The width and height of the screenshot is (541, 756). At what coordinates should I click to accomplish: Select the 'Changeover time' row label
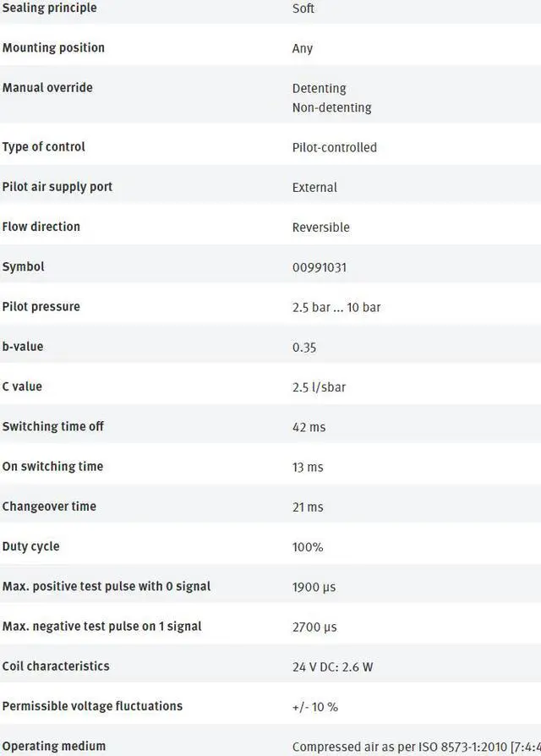point(49,506)
